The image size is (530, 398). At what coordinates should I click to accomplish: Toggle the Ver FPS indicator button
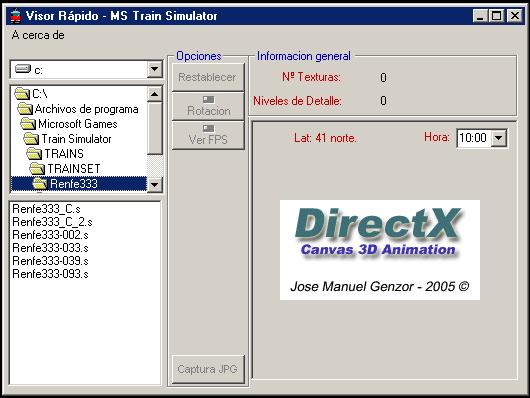pos(208,135)
